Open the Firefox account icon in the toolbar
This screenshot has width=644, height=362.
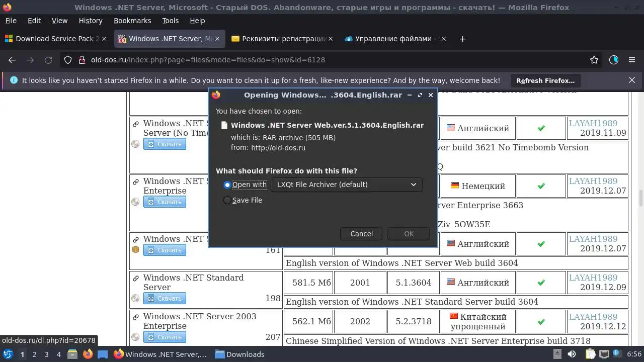[x=613, y=60]
